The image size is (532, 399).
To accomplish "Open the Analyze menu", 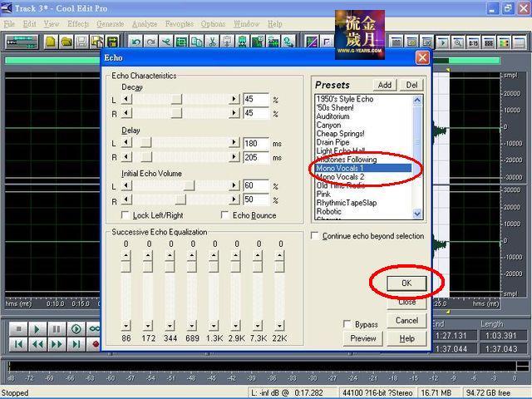I will [x=145, y=24].
